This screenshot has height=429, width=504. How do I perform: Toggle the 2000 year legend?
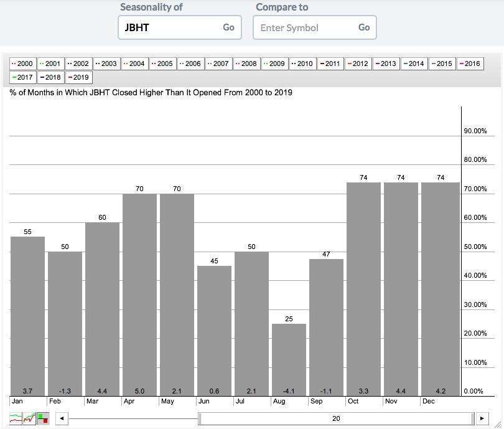click(x=22, y=64)
